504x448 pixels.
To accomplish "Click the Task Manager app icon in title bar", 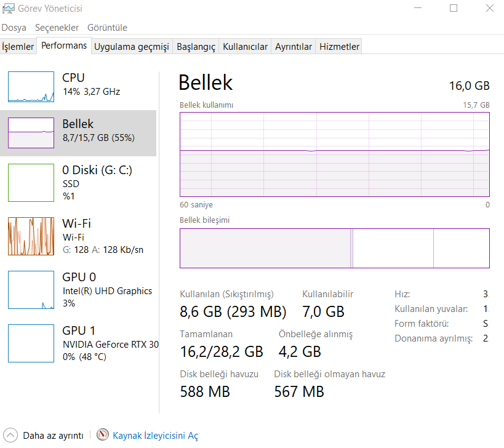I will tap(9, 9).
